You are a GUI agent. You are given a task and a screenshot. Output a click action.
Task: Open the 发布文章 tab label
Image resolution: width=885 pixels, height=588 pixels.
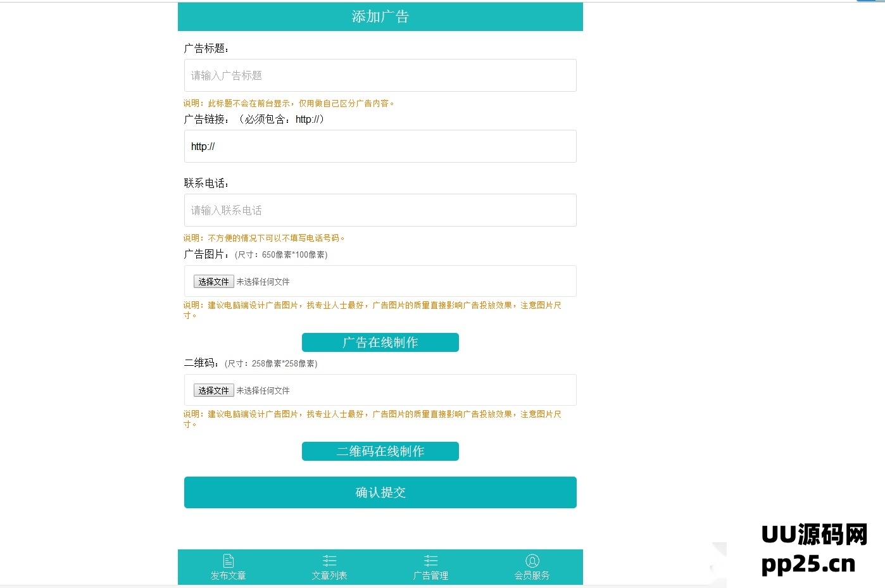click(x=229, y=575)
